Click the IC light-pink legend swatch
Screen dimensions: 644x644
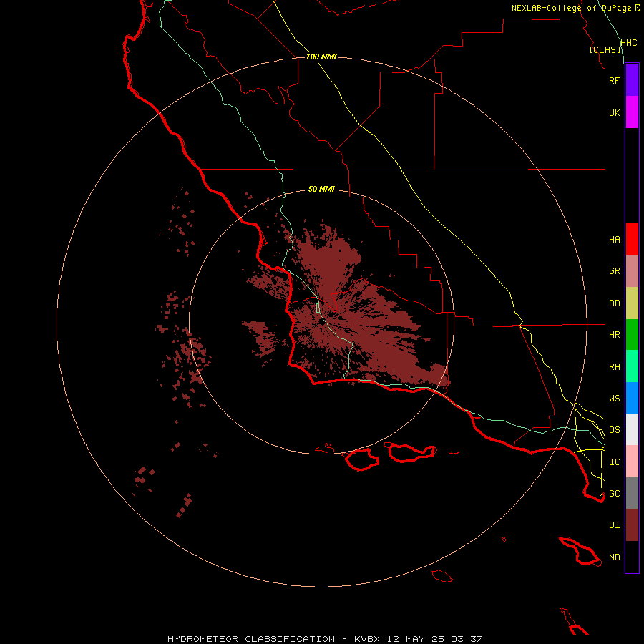click(632, 462)
